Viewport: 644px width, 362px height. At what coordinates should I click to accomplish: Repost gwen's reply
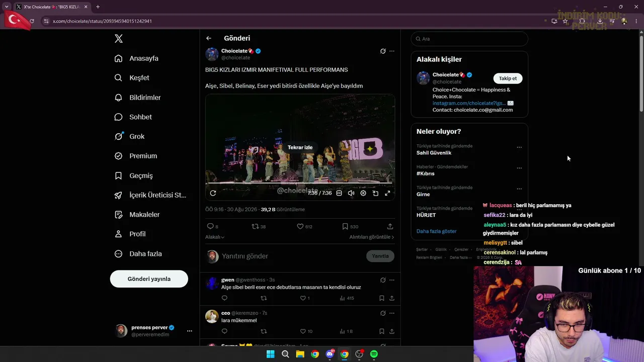(264, 298)
